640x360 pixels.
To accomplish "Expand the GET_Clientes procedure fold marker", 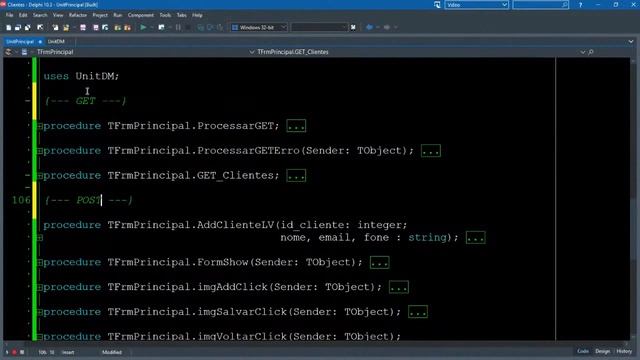I will point(40,176).
